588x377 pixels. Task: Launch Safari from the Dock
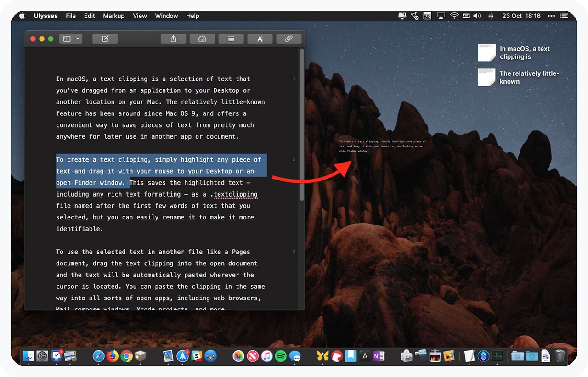(x=99, y=356)
